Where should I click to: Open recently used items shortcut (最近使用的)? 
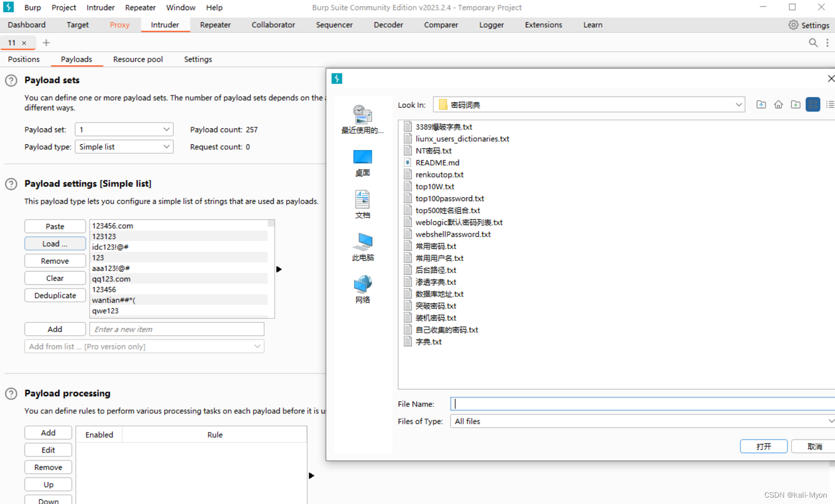click(362, 119)
